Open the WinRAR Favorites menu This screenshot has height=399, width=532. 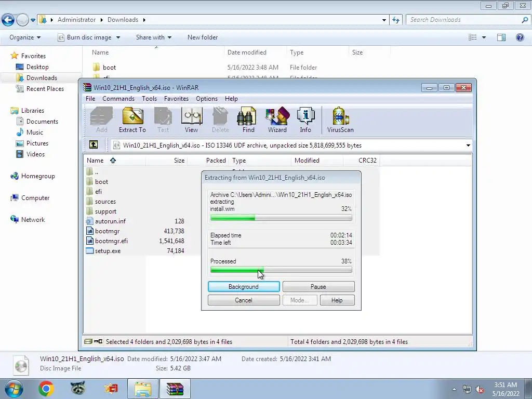[176, 99]
